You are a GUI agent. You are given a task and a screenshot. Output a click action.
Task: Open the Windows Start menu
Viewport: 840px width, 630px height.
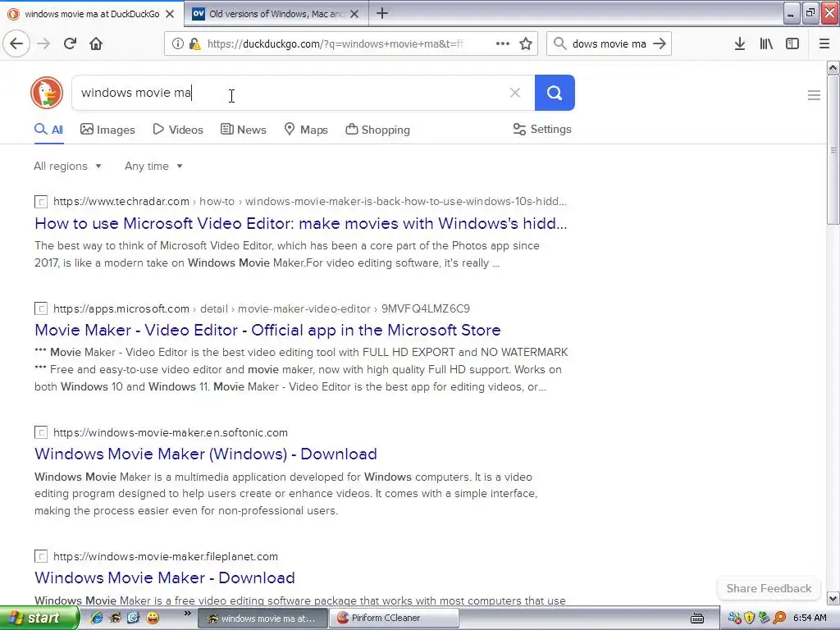pyautogui.click(x=38, y=618)
